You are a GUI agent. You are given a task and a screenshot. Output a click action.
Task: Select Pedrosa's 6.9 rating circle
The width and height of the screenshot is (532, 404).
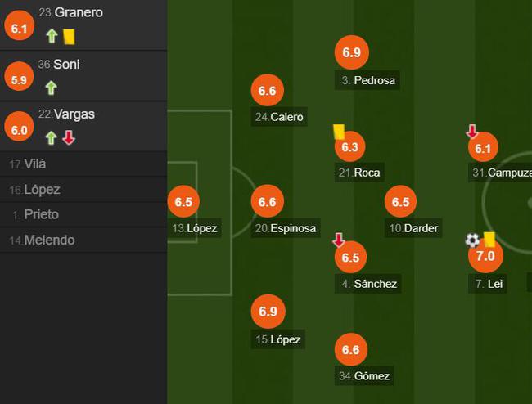point(351,52)
